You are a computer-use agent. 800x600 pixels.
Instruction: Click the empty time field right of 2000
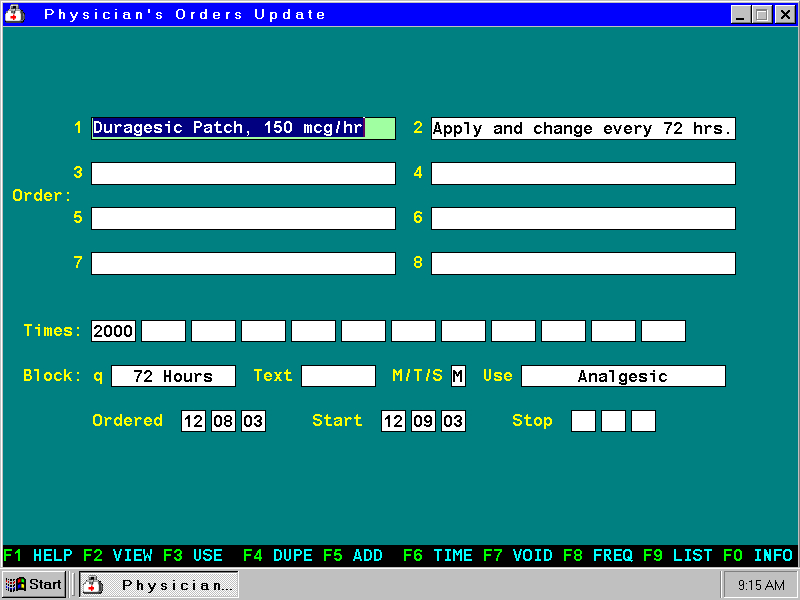(x=163, y=331)
